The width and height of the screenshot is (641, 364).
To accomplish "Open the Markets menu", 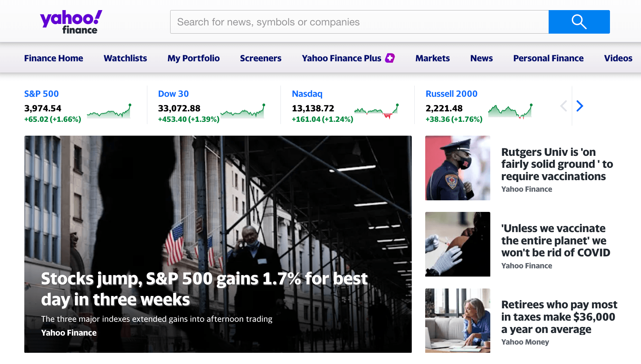I will click(432, 58).
